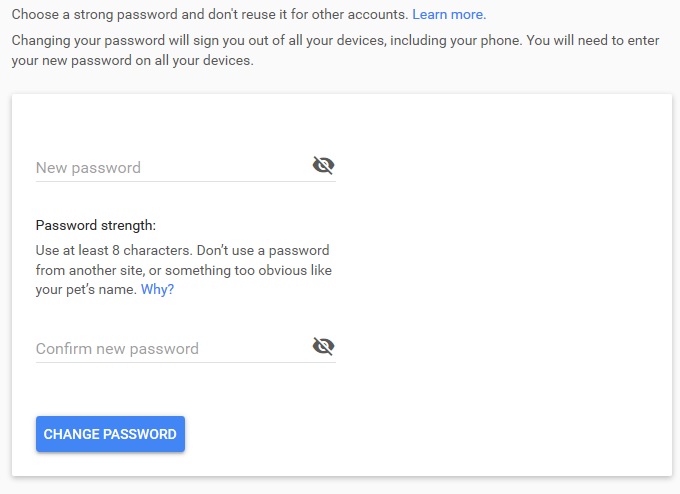
Task: Click the strong password advice sentence
Action: coord(209,15)
